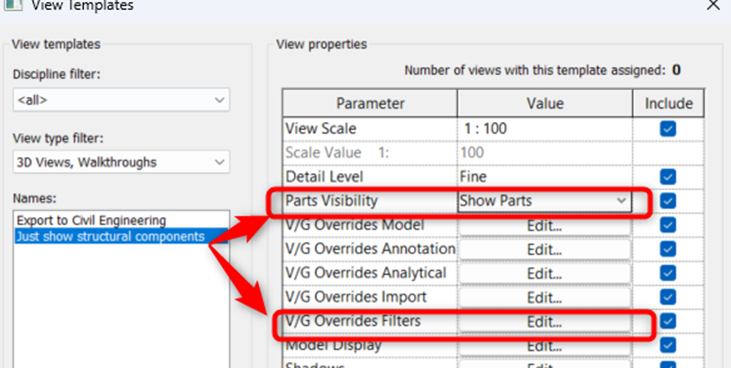Click the Detail Level parameter cell
This screenshot has width=731, height=368.
point(370,177)
